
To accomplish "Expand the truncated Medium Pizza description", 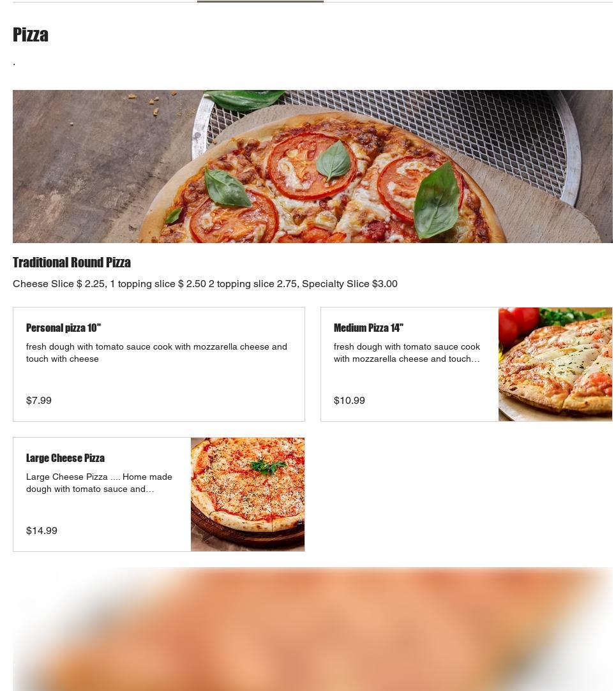I will coord(407,353).
